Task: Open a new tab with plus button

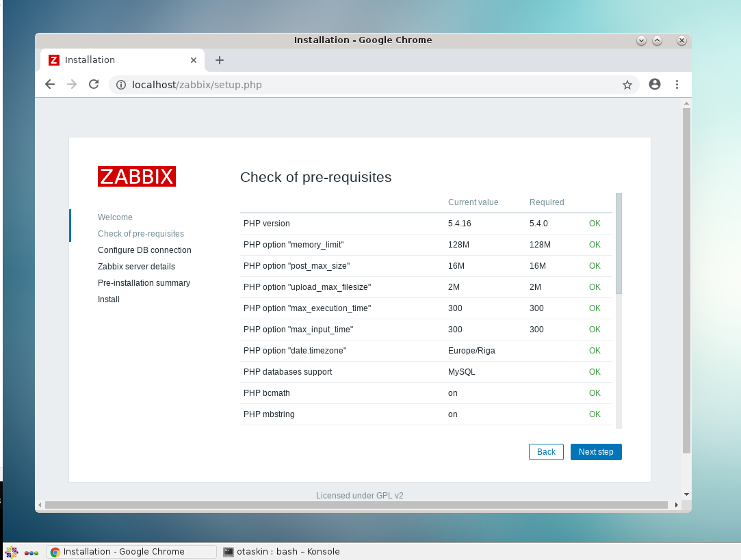Action: (x=219, y=60)
